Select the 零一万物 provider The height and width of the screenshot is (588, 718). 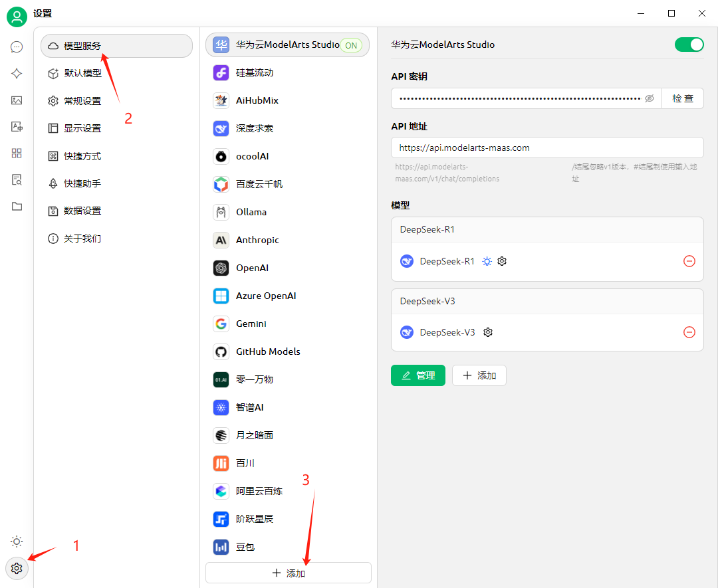click(288, 380)
